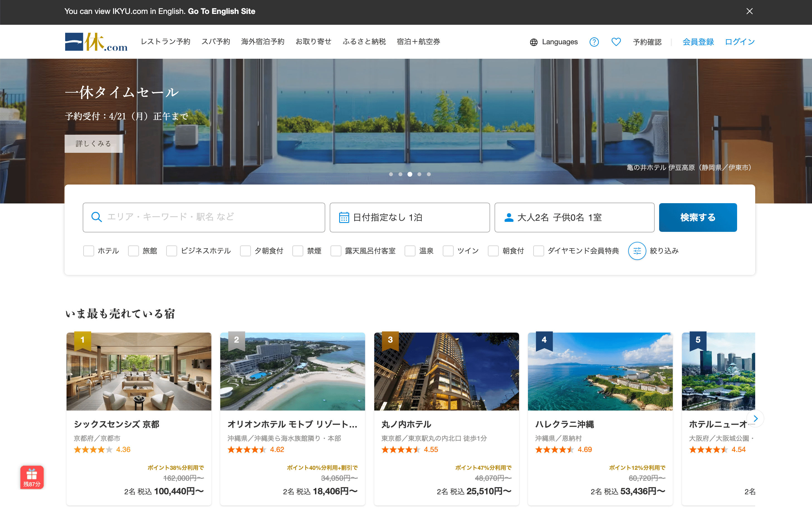This screenshot has width=812, height=511.
Task: Tick the 露天風呂付客室 checkbox
Action: click(336, 251)
